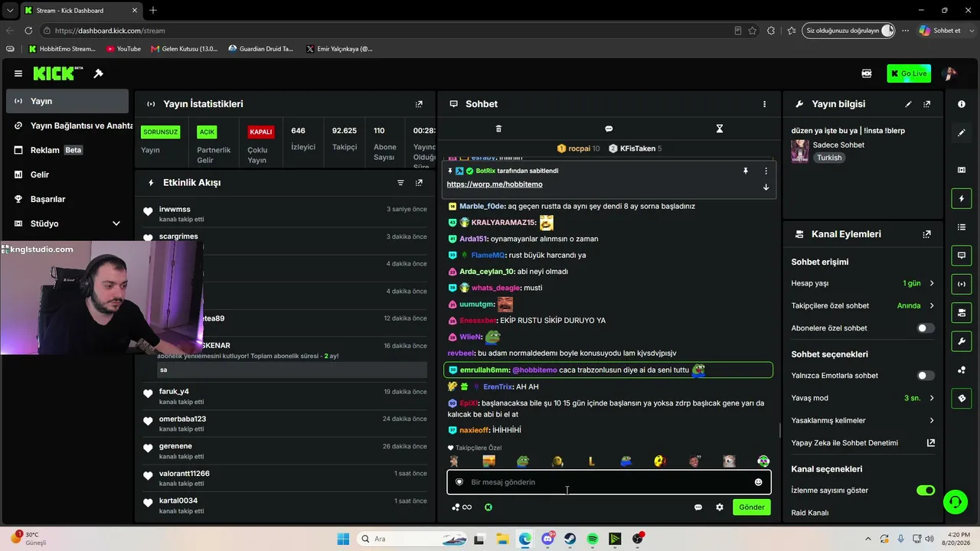Image resolution: width=980 pixels, height=551 pixels.
Task: Open the green support headset bubble
Action: pos(955,502)
